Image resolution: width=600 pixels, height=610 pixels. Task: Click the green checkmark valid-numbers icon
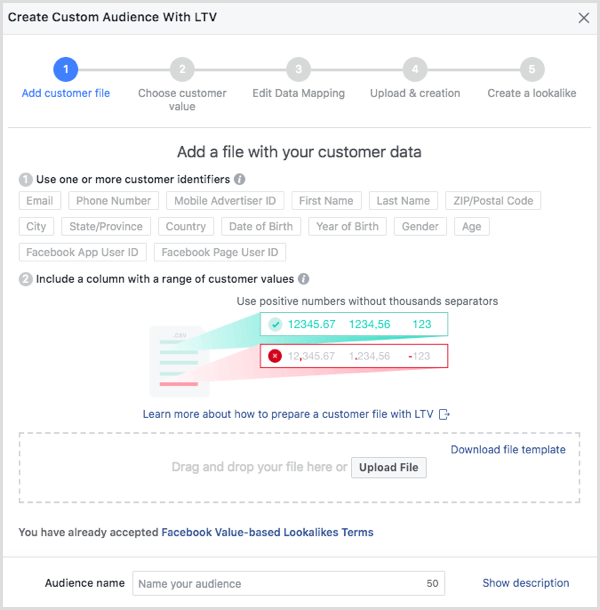[x=275, y=324]
